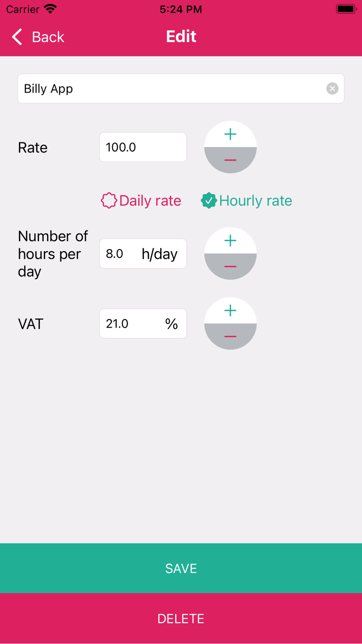Tap the Hourly rate checkmark badge
This screenshot has width=362, height=644.
coord(208,201)
